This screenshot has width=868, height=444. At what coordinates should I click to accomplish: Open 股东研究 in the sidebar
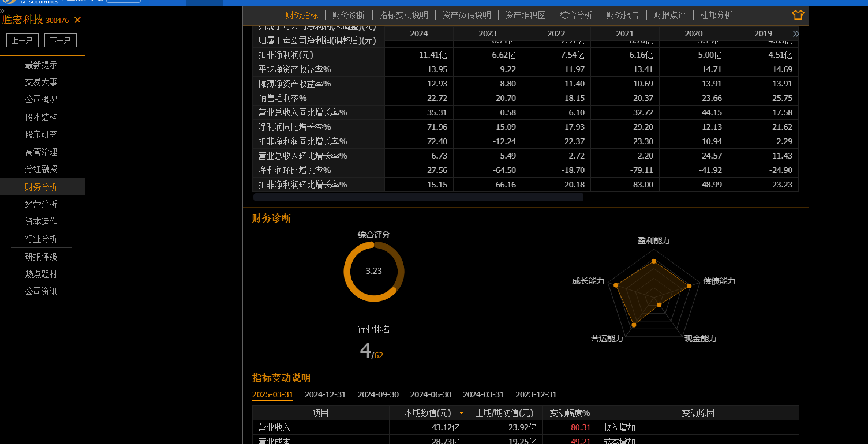pyautogui.click(x=41, y=134)
